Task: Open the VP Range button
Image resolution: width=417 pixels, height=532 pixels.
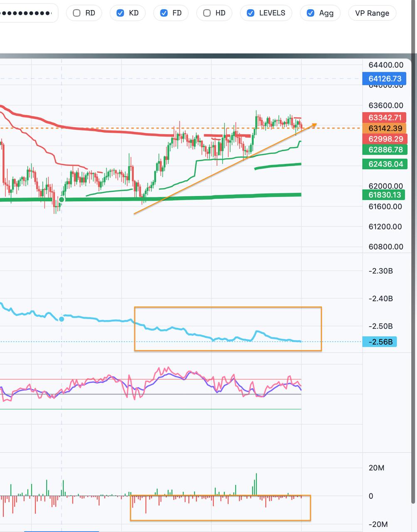Action: (x=372, y=13)
